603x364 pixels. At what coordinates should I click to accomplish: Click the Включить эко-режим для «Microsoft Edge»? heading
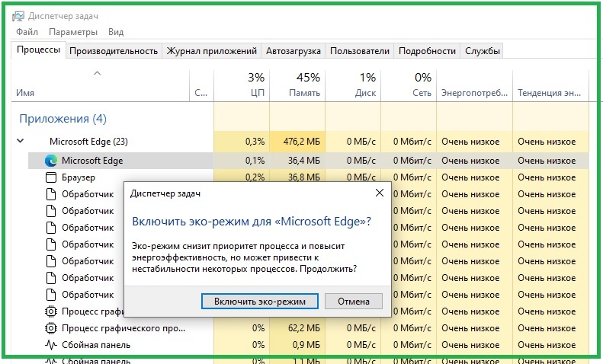tap(252, 222)
